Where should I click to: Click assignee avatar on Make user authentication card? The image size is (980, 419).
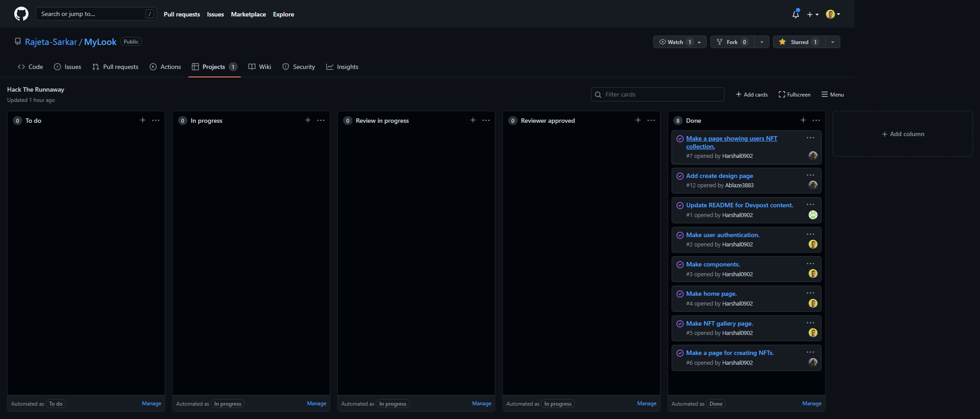(813, 244)
